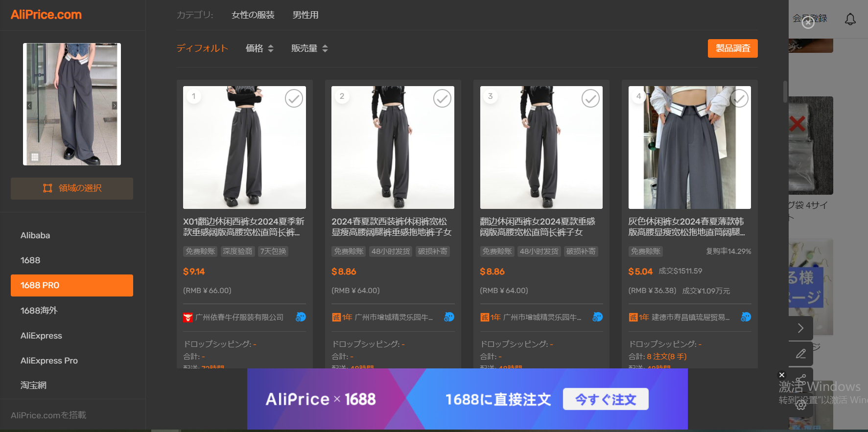Show previous image in the search preview
This screenshot has height=432, width=868.
point(29,105)
